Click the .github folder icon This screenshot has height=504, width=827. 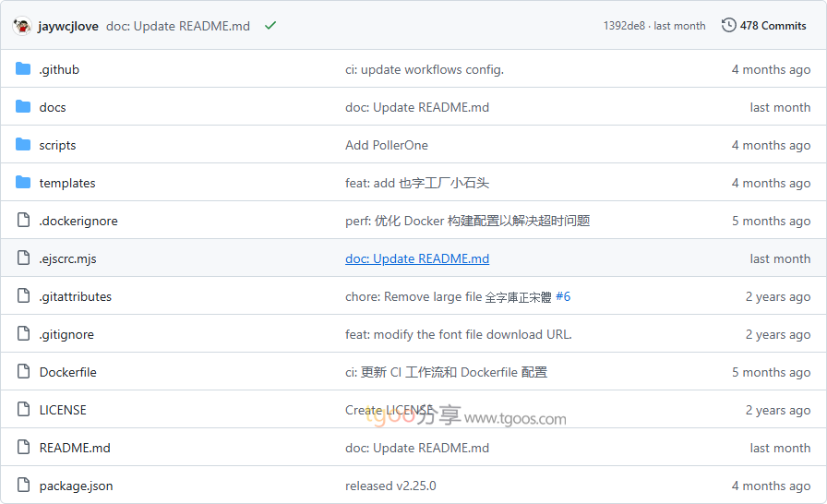(23, 69)
